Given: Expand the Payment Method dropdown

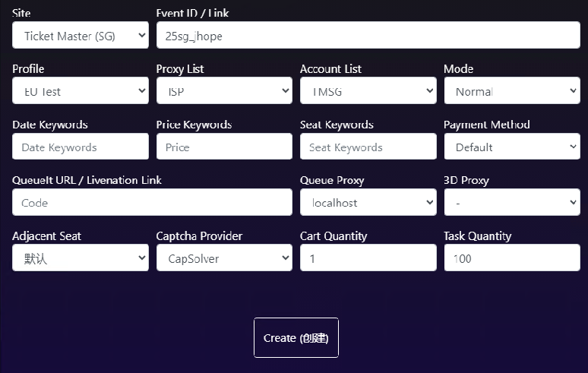Looking at the screenshot, I should point(511,147).
